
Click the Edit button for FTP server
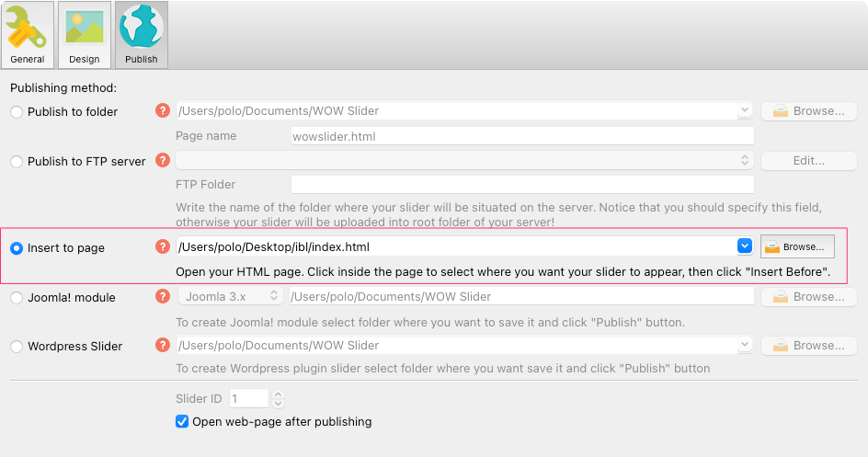pos(808,160)
